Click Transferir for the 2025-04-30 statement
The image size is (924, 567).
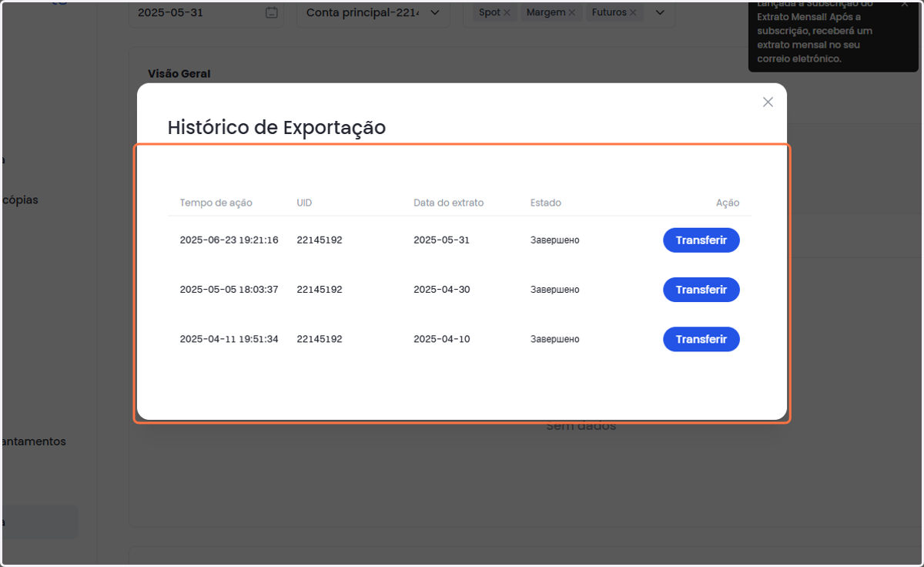701,290
